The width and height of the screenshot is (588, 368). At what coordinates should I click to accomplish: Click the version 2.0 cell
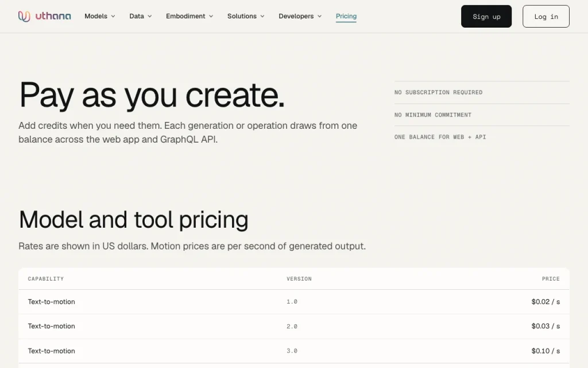click(292, 327)
